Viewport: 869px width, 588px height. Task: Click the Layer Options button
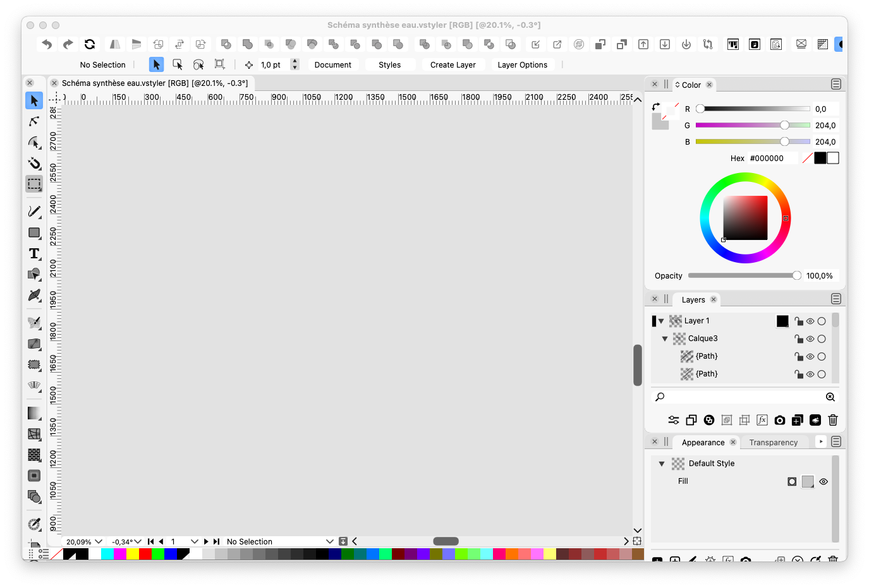click(522, 65)
